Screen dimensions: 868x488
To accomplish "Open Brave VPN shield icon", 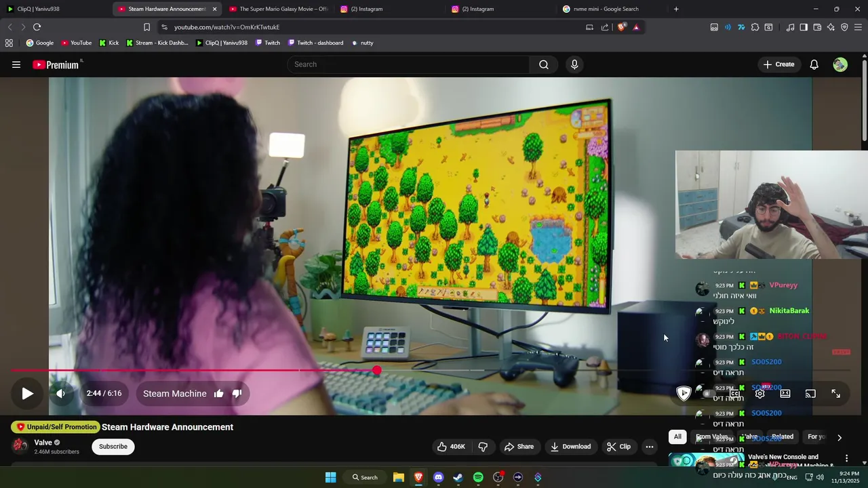I will (x=844, y=27).
